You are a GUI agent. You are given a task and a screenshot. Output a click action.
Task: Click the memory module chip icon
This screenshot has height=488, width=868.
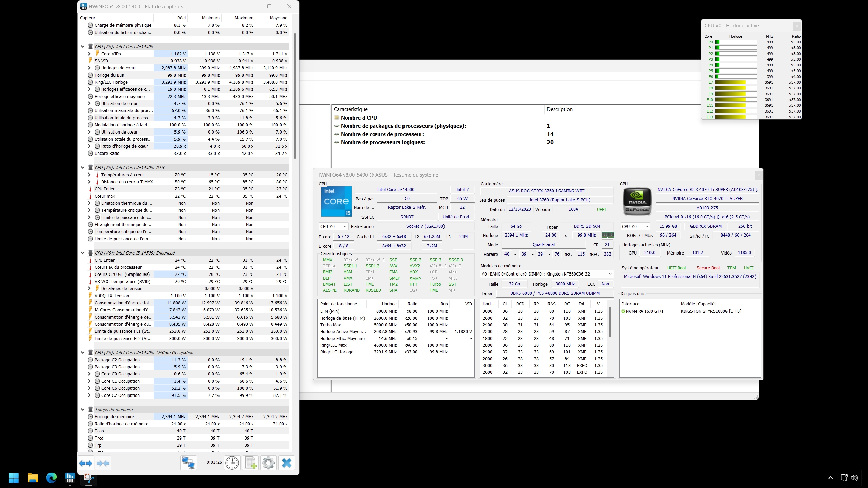607,235
